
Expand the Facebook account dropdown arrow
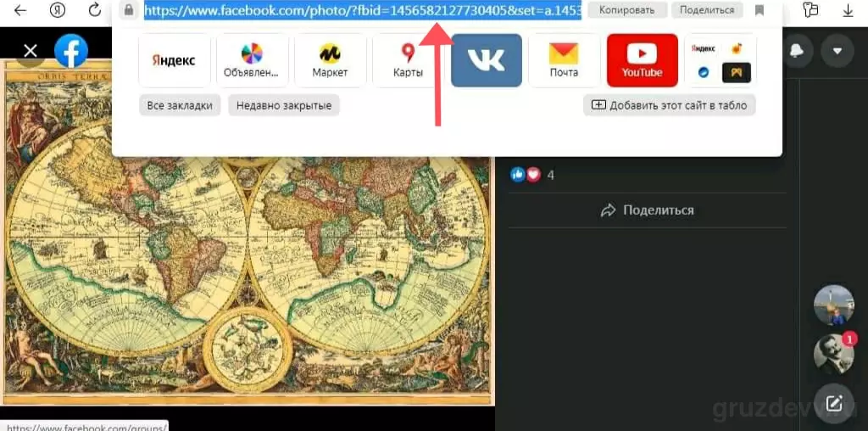click(837, 51)
